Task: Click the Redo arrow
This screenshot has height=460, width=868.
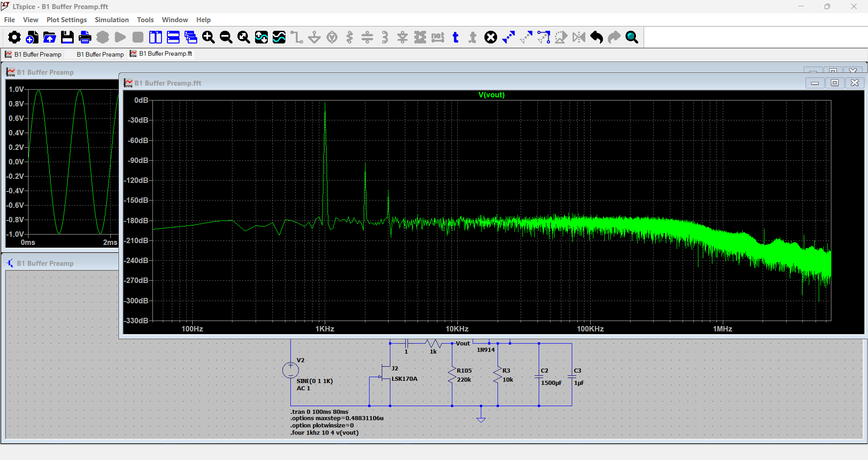Action: click(614, 37)
